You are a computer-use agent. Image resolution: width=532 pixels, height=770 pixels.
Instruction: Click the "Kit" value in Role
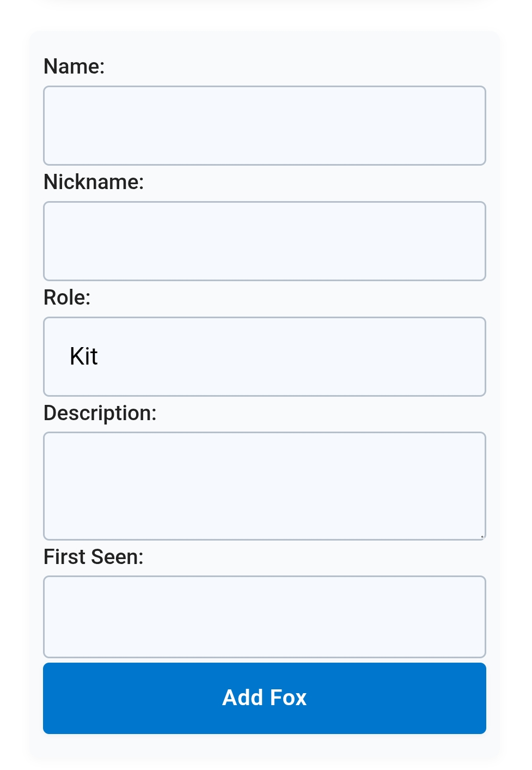[x=84, y=356]
